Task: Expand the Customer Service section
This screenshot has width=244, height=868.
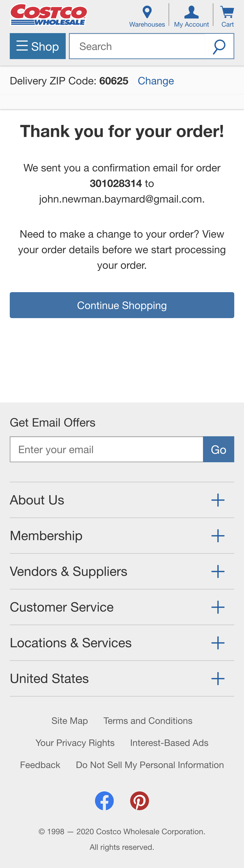Action: [x=218, y=607]
